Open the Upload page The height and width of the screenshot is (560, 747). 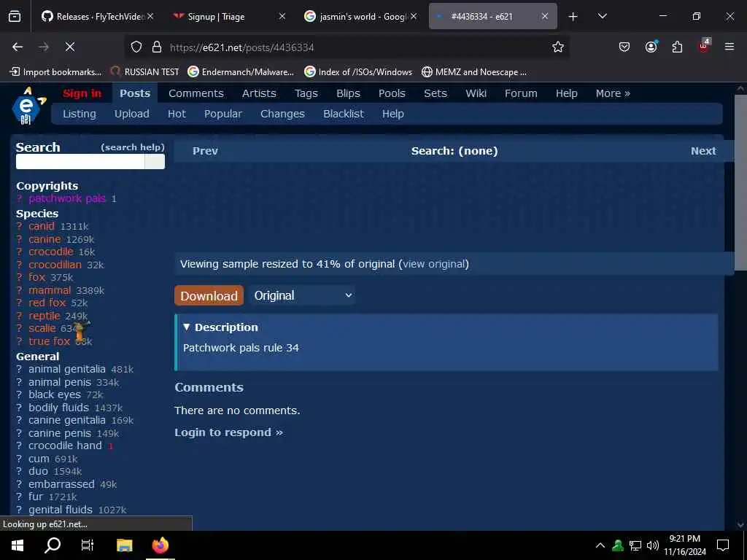point(131,114)
